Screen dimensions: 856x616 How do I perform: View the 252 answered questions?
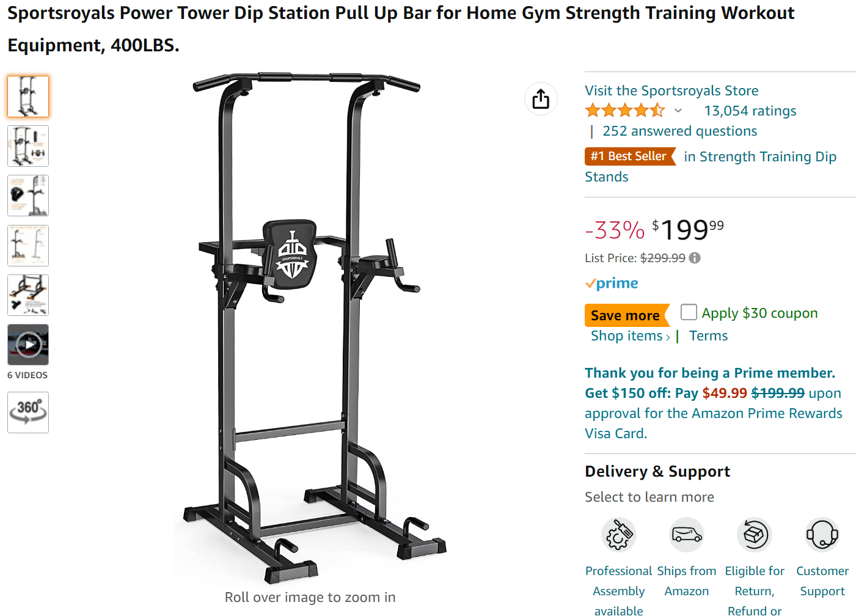click(x=679, y=131)
